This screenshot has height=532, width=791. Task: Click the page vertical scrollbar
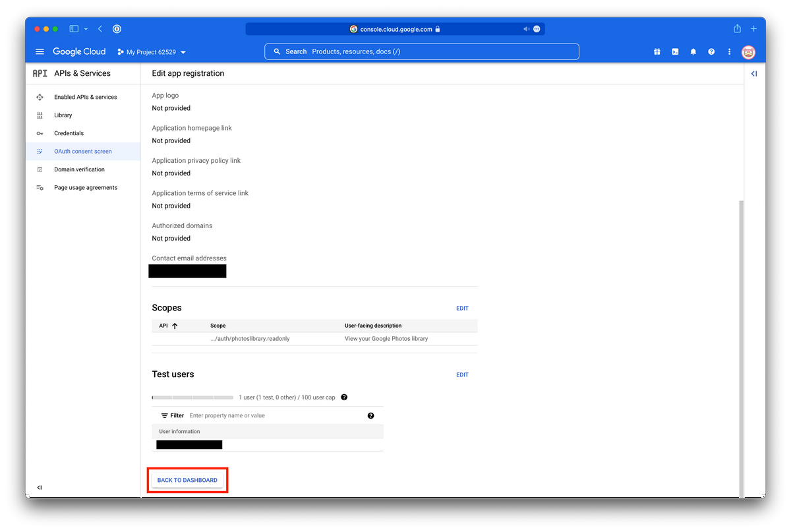coord(741,348)
